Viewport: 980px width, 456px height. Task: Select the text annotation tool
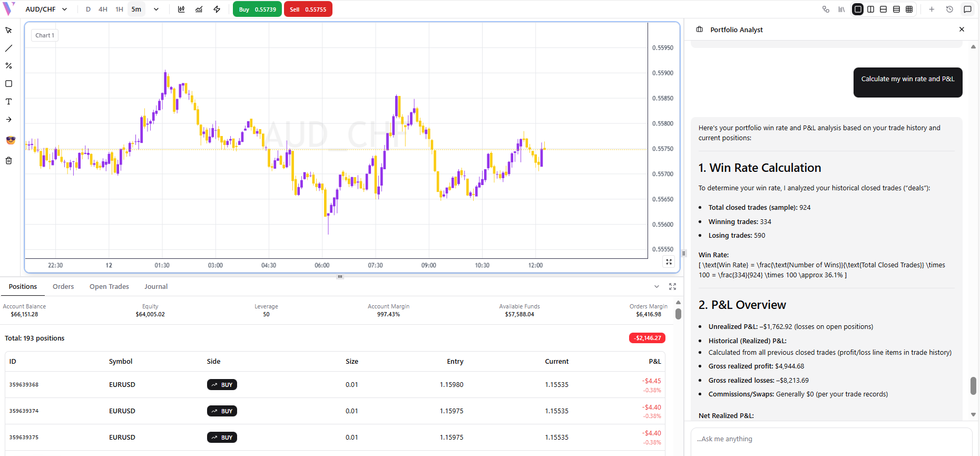pyautogui.click(x=8, y=102)
